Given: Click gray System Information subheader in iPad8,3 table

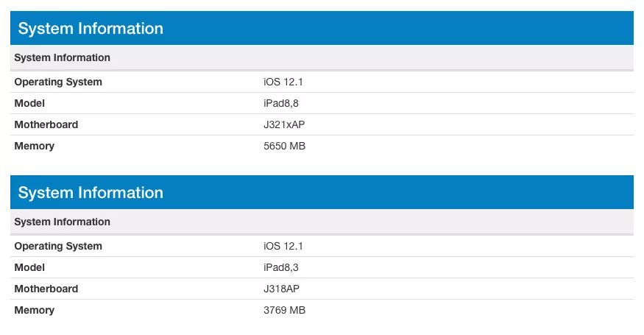Looking at the screenshot, I should (62, 222).
